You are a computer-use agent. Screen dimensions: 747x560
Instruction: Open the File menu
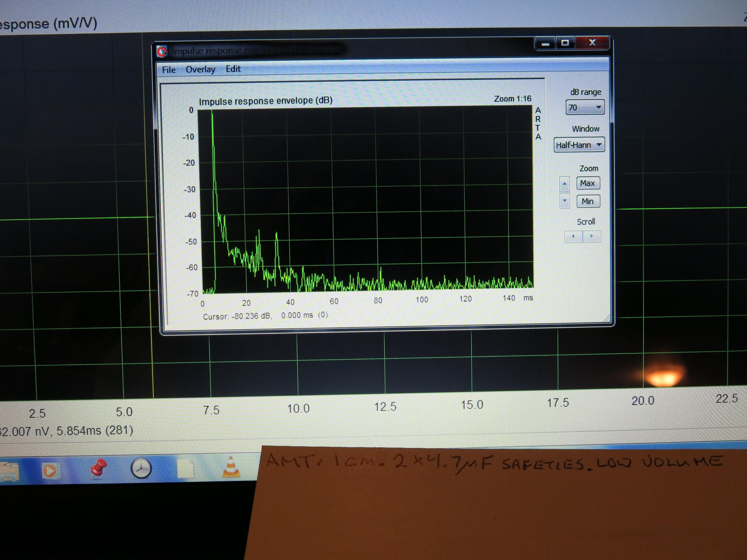tap(169, 70)
